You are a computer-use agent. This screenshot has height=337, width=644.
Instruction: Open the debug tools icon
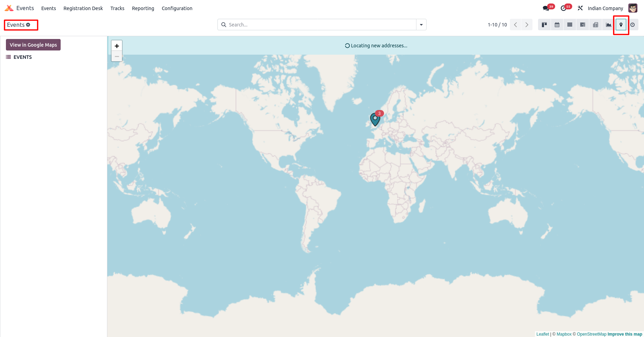click(580, 8)
